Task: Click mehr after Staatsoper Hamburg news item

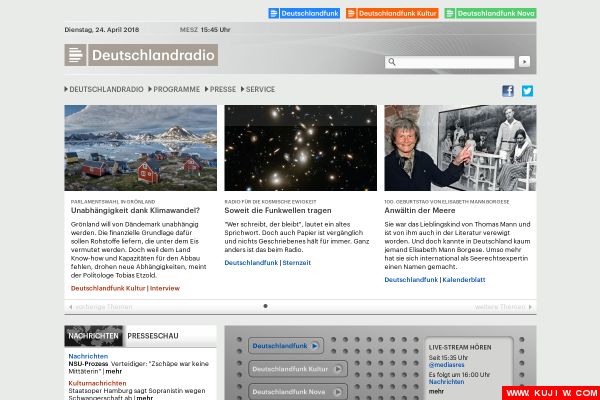Action: (145, 398)
